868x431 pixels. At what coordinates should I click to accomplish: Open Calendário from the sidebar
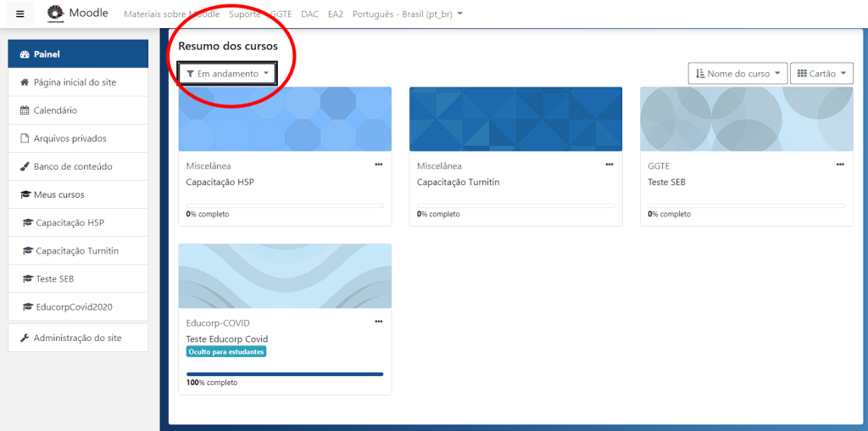pyautogui.click(x=55, y=110)
